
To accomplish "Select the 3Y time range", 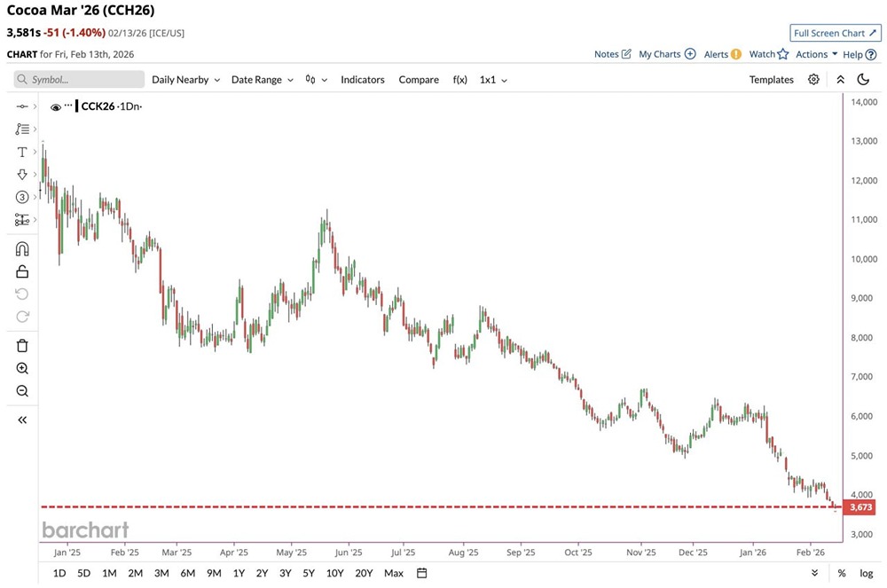I will point(285,573).
